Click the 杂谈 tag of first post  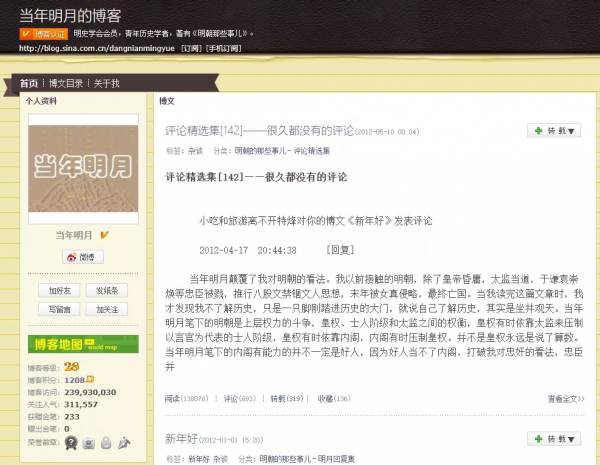pos(195,151)
